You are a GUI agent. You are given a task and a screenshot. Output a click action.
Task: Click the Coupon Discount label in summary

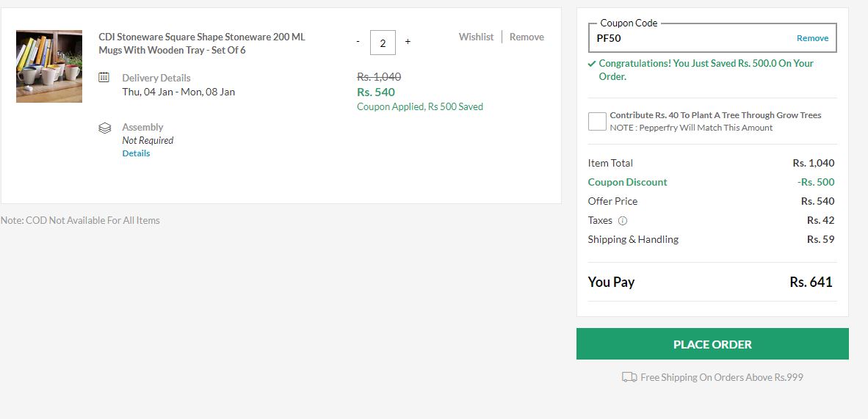627,182
